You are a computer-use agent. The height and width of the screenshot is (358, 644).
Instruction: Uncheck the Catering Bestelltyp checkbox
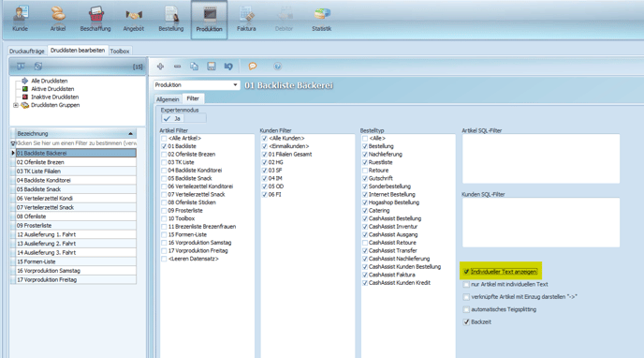click(365, 211)
